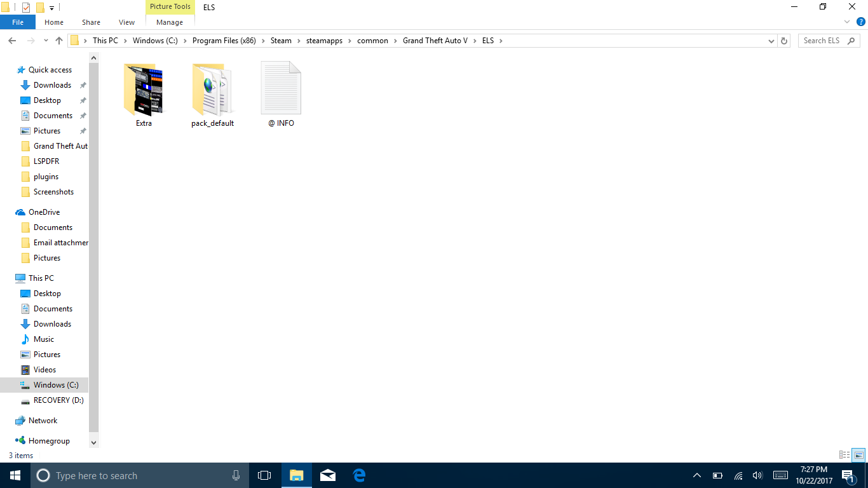Switch to the View ribbon tab
Viewport: 868px width, 488px height.
coord(126,22)
